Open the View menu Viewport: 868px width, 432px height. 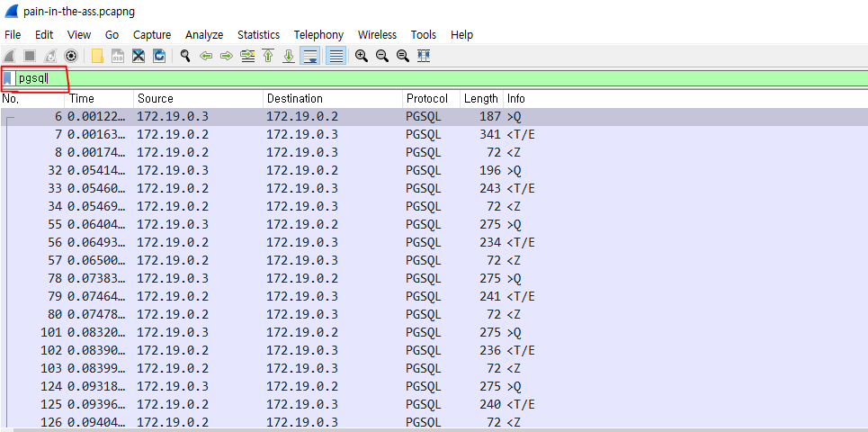tap(78, 35)
